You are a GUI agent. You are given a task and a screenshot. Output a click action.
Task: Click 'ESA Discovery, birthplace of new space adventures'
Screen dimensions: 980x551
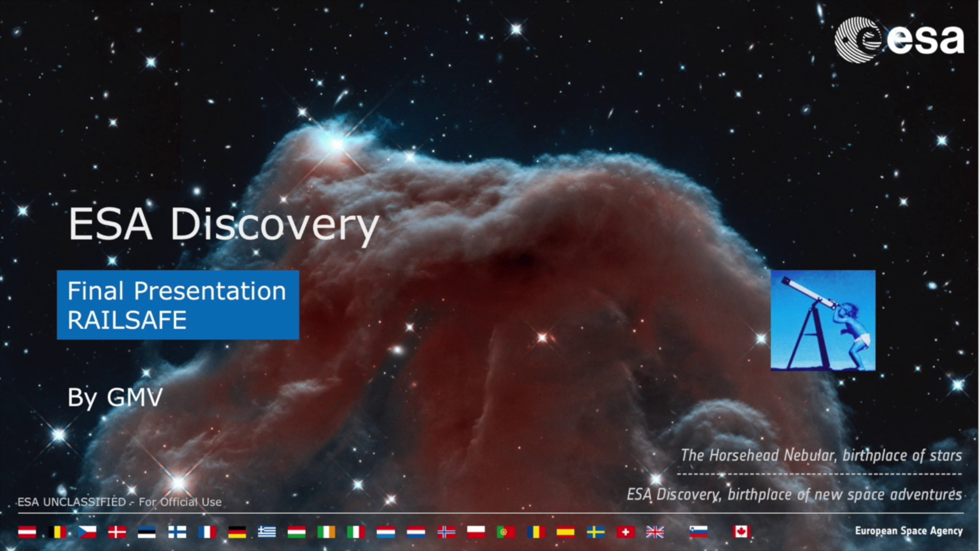(x=795, y=494)
